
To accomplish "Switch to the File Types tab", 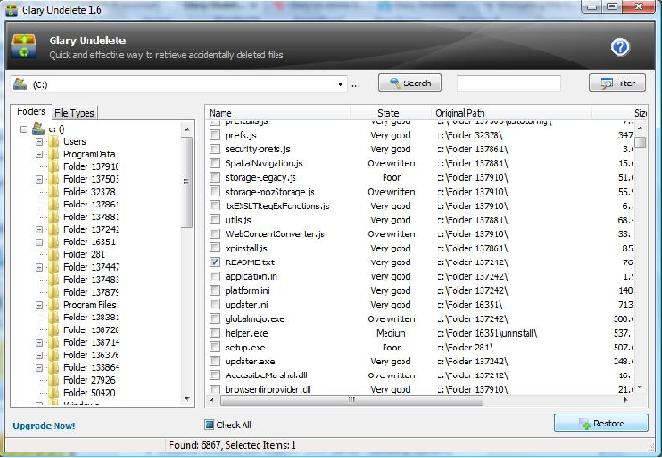I will (x=75, y=113).
